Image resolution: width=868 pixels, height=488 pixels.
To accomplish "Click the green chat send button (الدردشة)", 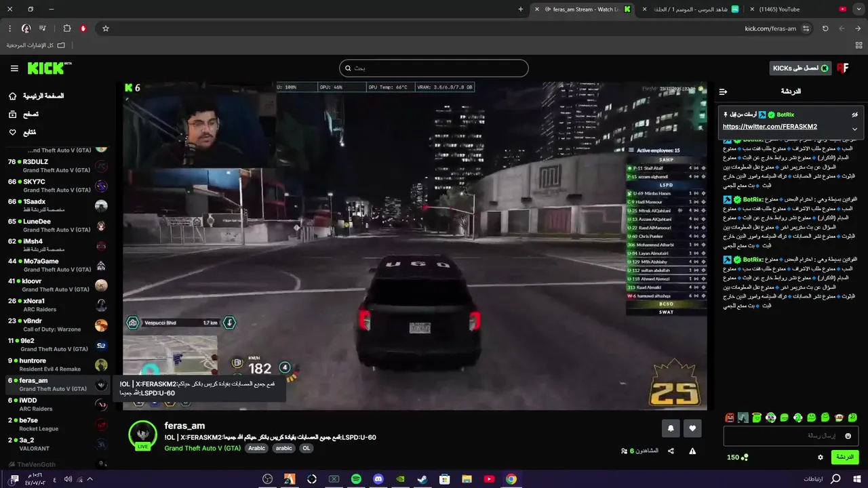I will [x=844, y=457].
